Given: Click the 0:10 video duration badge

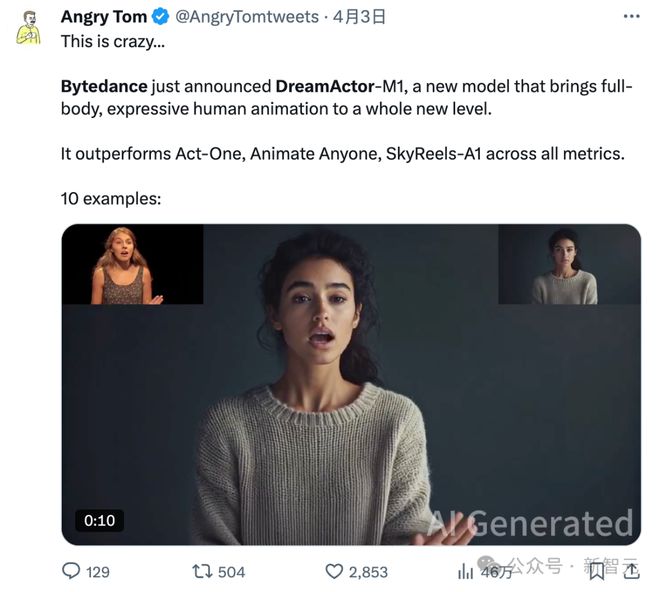Looking at the screenshot, I should (x=99, y=520).
